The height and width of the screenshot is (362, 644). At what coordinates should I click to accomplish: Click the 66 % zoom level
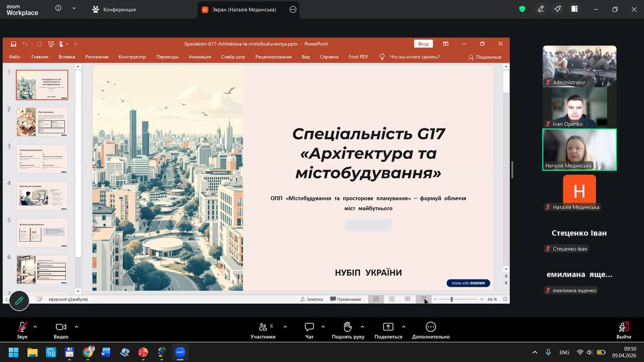tap(492, 299)
